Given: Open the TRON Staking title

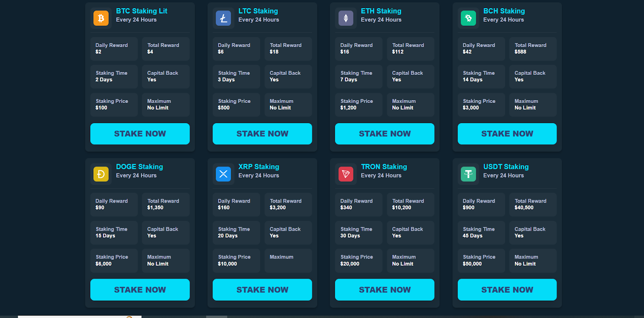Looking at the screenshot, I should tap(384, 167).
